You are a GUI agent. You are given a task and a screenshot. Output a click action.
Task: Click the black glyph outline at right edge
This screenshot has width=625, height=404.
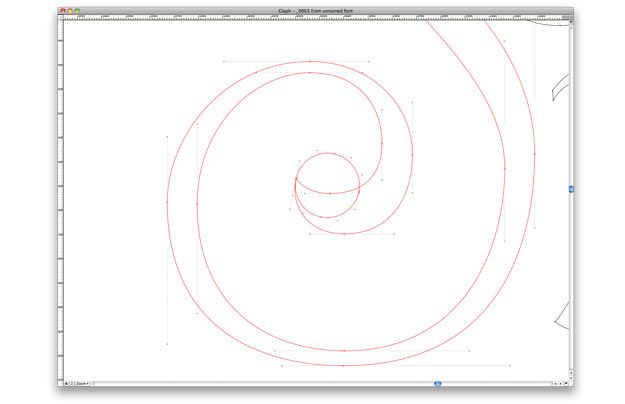tap(557, 89)
